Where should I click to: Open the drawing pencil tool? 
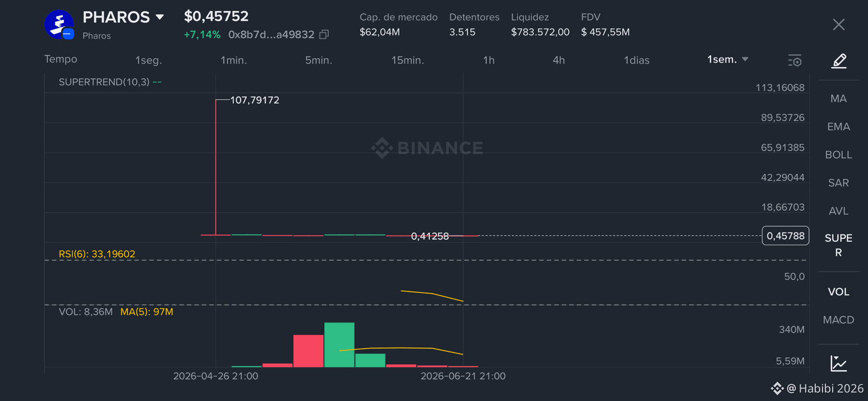pyautogui.click(x=838, y=61)
